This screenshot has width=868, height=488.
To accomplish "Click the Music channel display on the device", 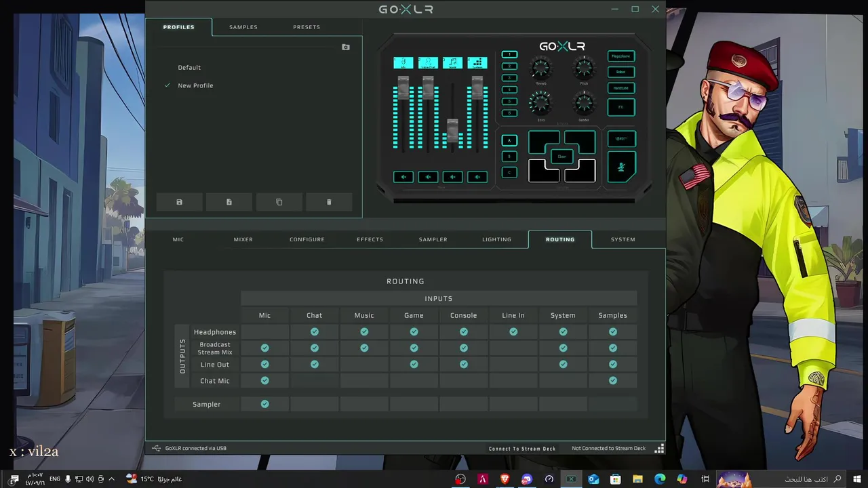I will [452, 63].
